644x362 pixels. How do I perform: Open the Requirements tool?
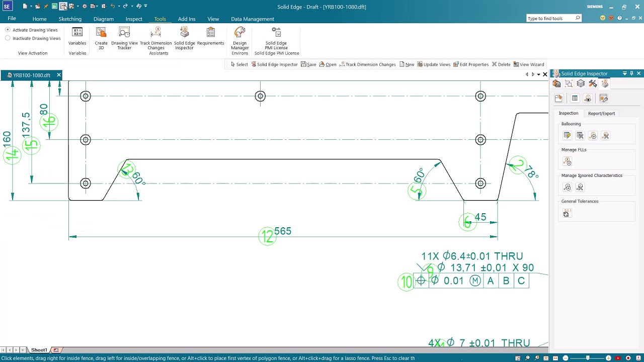coord(210,37)
